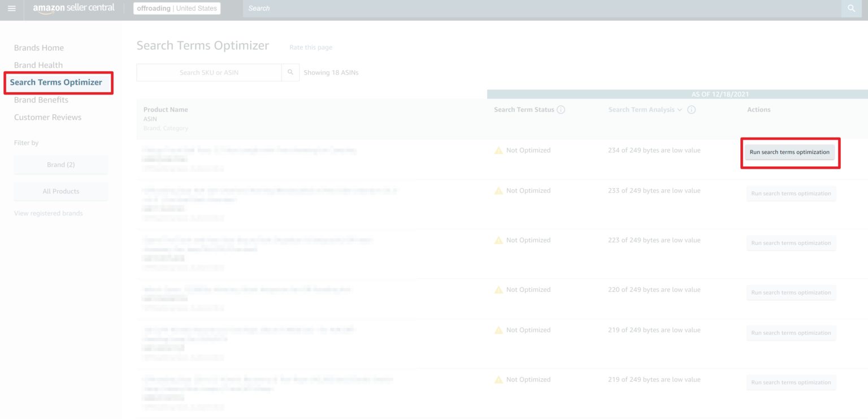Sort by Search Term Analysis column chevron
This screenshot has width=868, height=419.
pos(679,110)
